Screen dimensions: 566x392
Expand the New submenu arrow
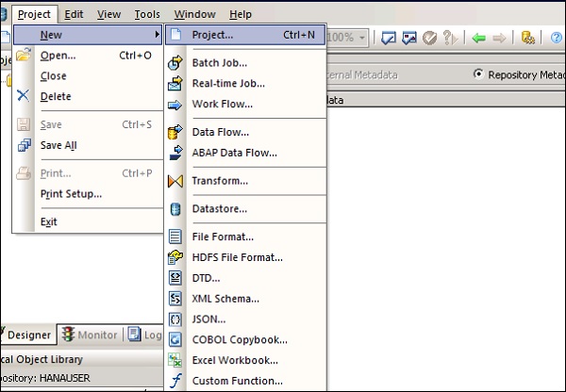point(157,35)
